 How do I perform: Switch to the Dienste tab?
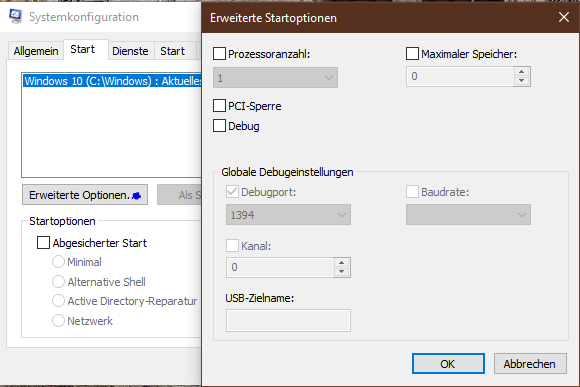pyautogui.click(x=130, y=51)
